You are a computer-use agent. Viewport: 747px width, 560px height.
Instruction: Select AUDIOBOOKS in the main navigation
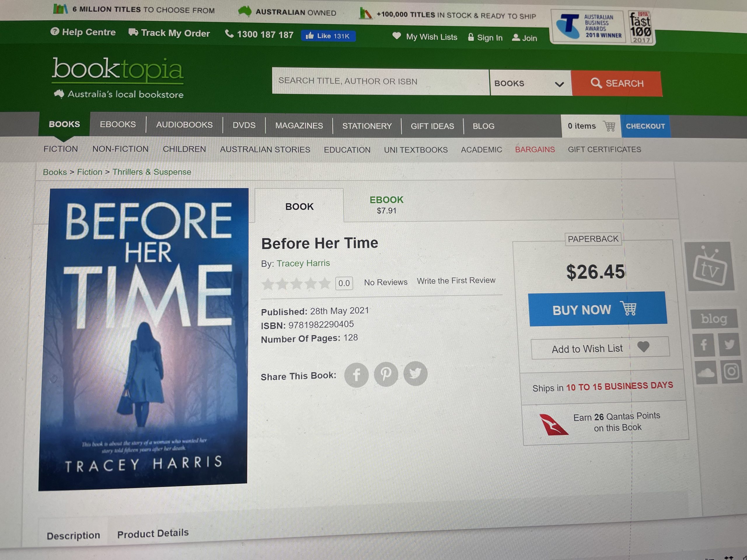tap(184, 125)
